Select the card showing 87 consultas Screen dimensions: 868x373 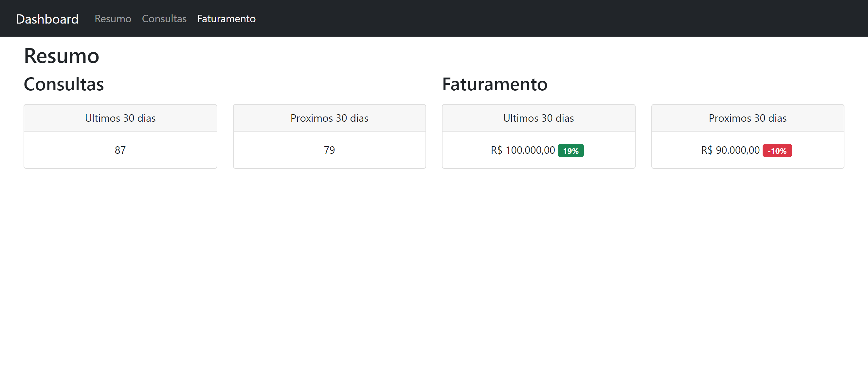(120, 136)
